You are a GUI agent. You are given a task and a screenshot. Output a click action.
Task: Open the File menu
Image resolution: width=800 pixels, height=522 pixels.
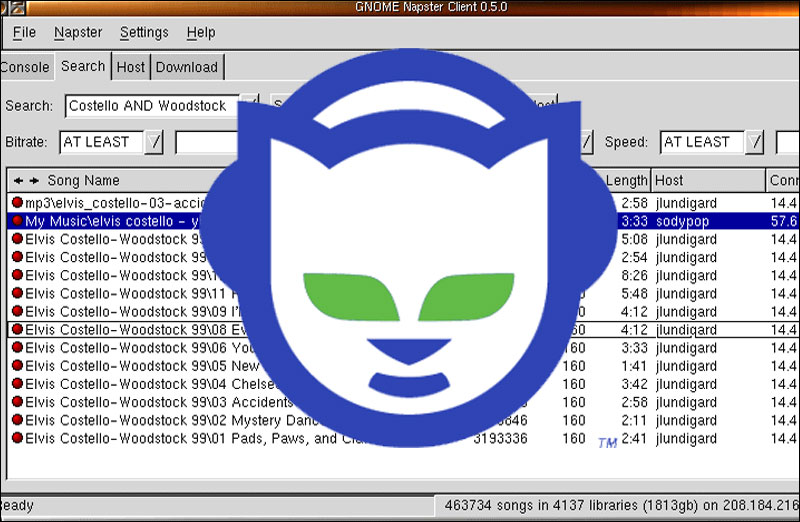pos(24,32)
